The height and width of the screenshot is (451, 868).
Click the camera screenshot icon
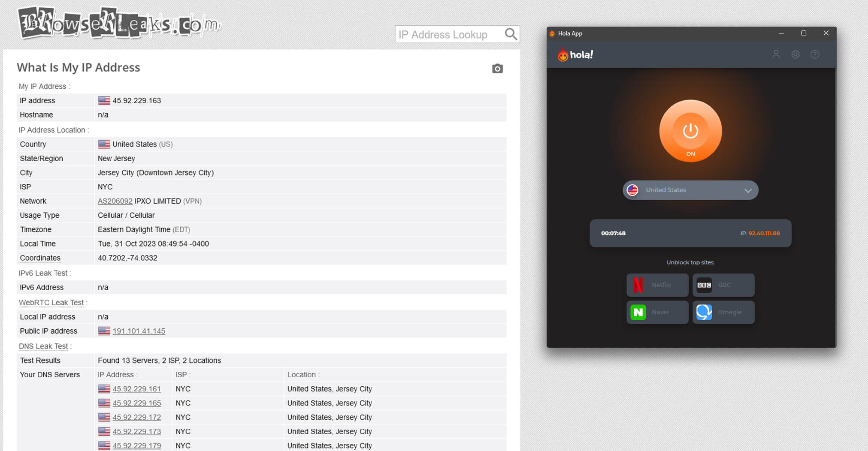(497, 69)
